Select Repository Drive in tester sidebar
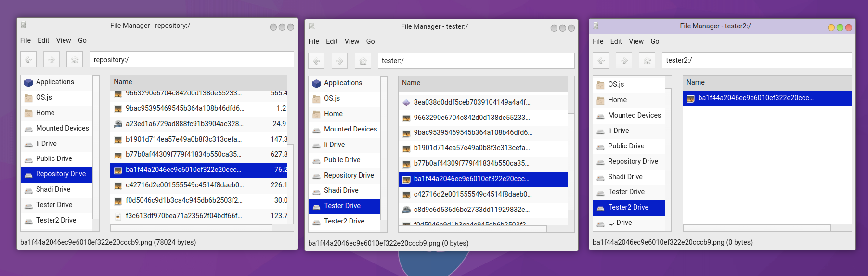This screenshot has width=868, height=276. click(x=345, y=175)
